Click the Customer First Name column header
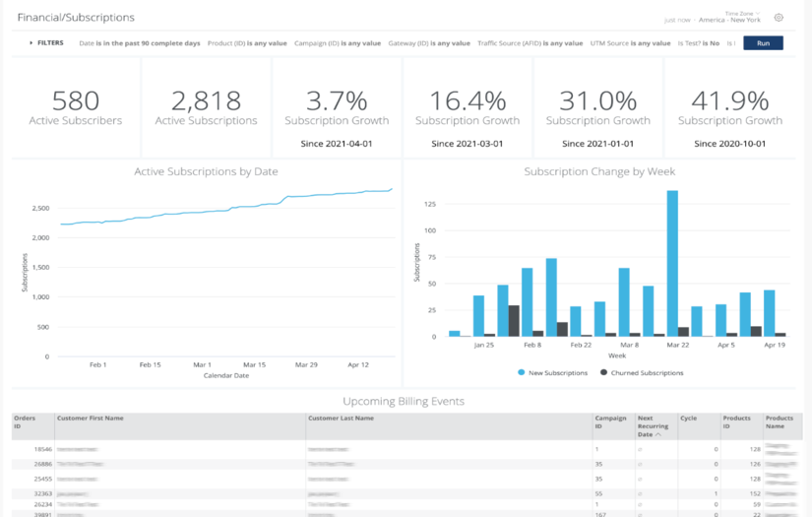812x517 pixels. click(x=91, y=419)
